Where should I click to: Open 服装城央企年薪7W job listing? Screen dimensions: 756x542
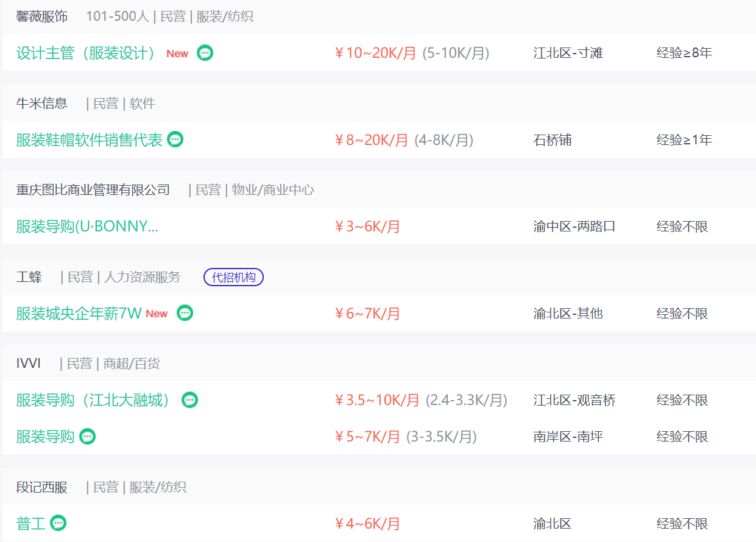click(x=79, y=314)
